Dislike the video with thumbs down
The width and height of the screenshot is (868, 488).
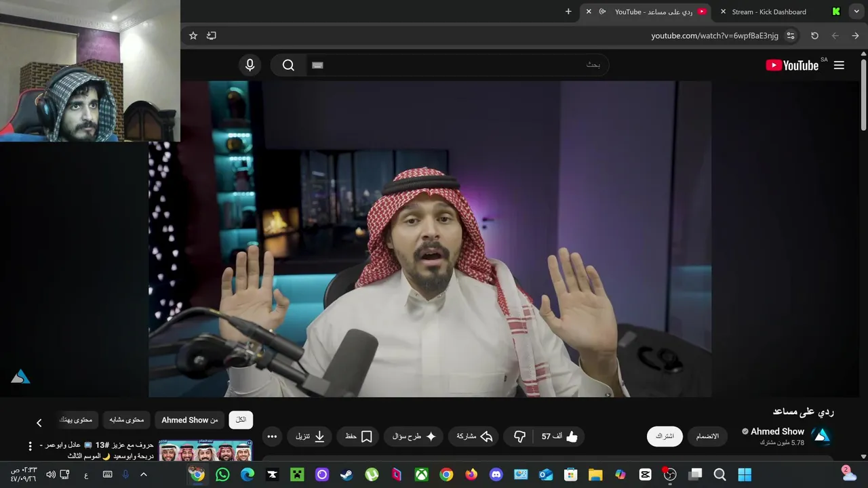(x=519, y=436)
